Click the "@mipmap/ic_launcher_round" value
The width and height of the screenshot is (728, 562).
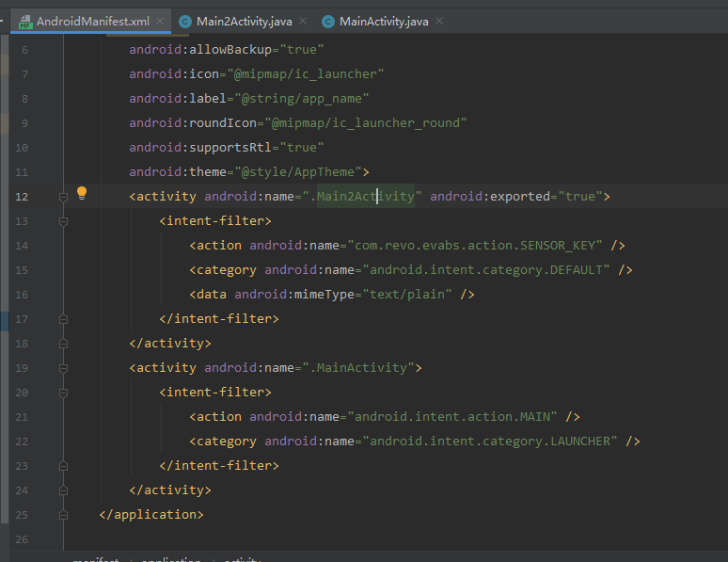coord(365,122)
